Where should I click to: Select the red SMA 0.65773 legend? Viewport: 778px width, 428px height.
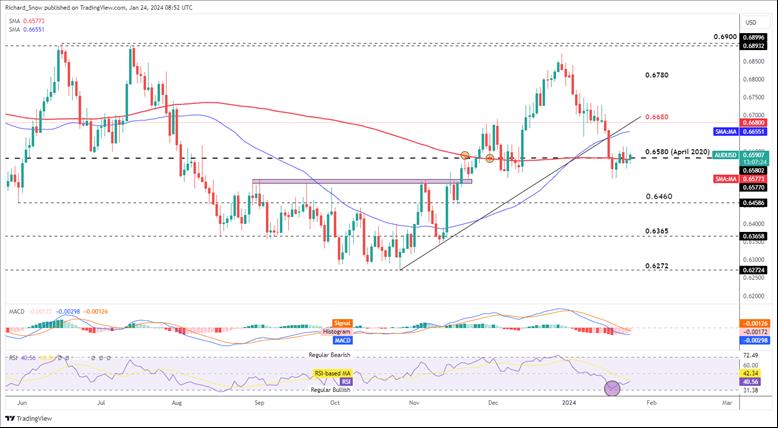26,20
